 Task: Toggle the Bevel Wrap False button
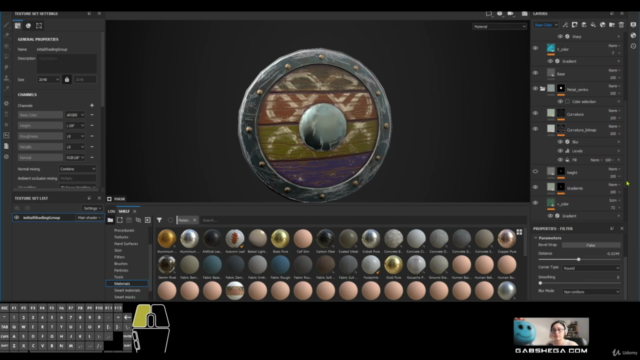(x=591, y=245)
